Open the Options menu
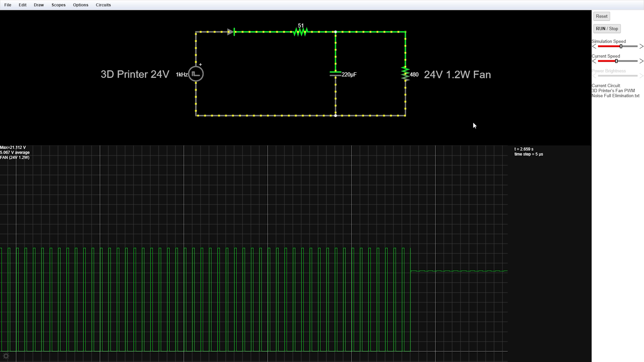Screen dimensions: 644x362 pyautogui.click(x=80, y=5)
